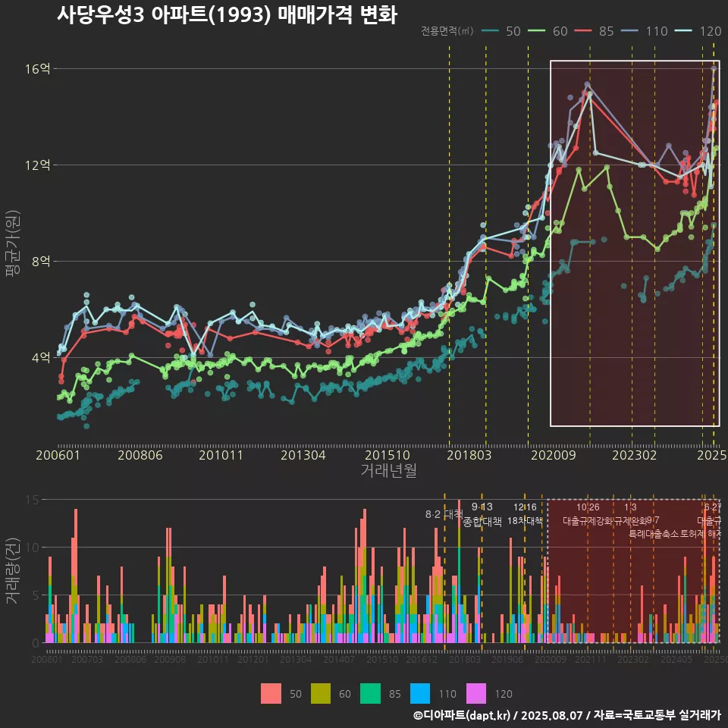
Task: Select the green 60 line entry in top legend
Action: pos(548,31)
